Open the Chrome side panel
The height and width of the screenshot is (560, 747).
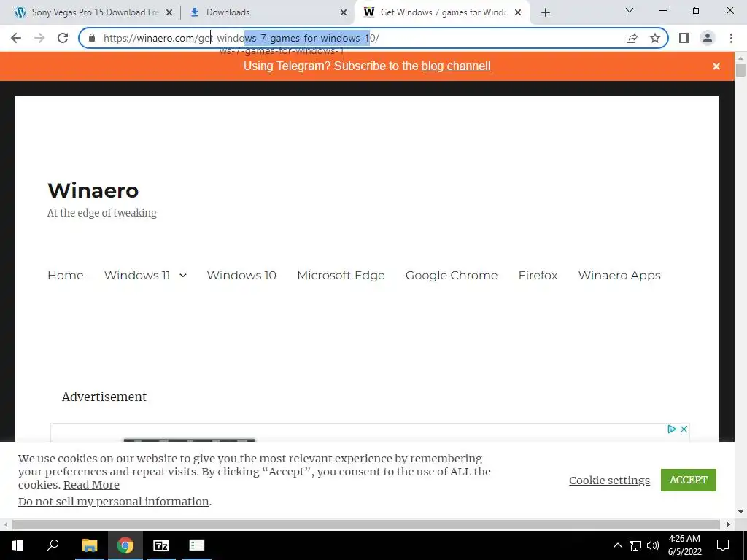pyautogui.click(x=684, y=38)
